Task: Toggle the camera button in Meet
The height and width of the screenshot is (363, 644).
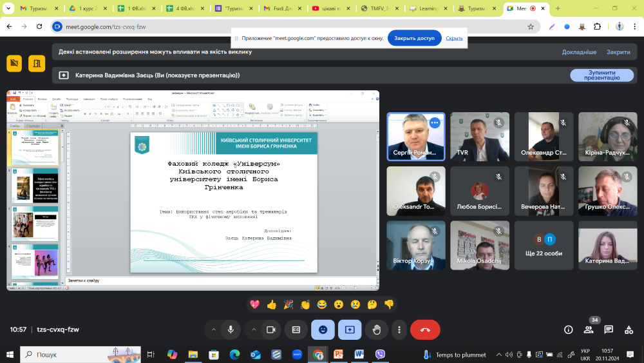Action: [270, 329]
